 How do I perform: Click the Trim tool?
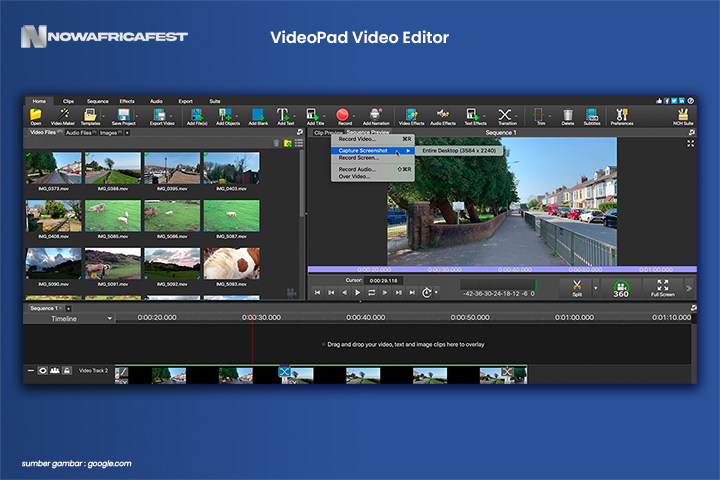(539, 116)
